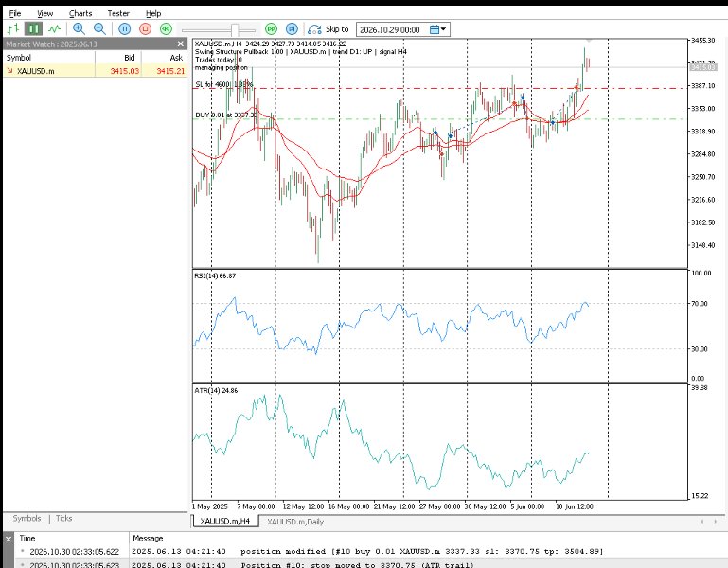The width and height of the screenshot is (728, 568).
Task: Click the Message column header in journal
Action: pos(148,539)
